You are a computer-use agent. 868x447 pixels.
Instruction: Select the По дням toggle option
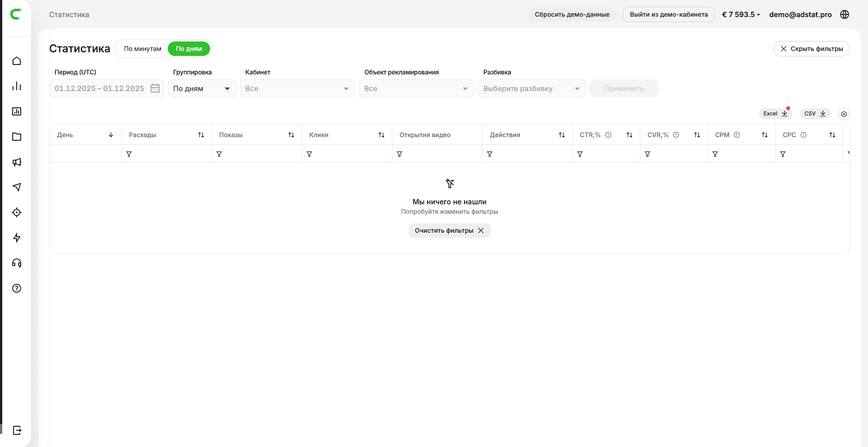click(188, 49)
